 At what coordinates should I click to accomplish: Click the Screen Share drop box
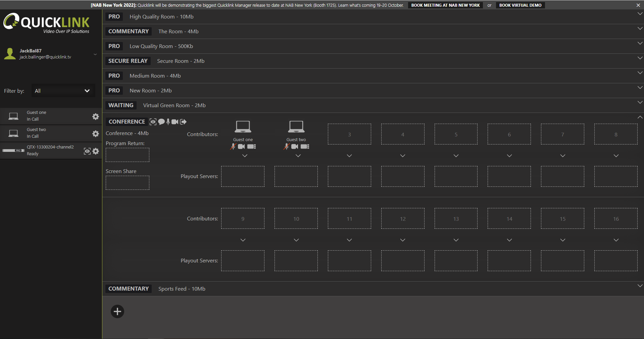coord(128,183)
